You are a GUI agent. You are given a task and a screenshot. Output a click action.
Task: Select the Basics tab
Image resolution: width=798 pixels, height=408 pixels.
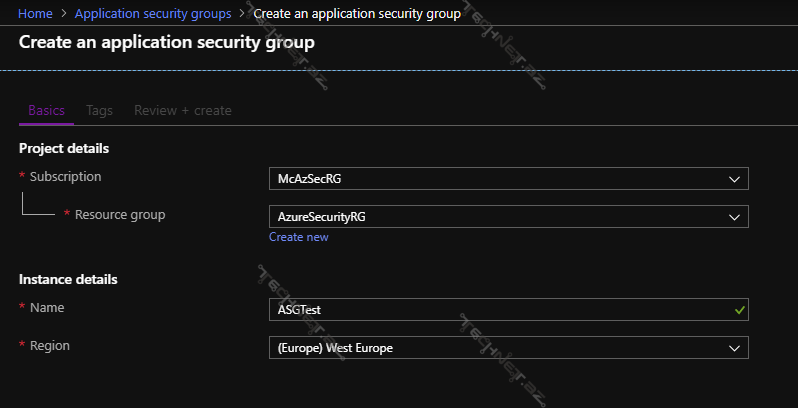point(46,110)
